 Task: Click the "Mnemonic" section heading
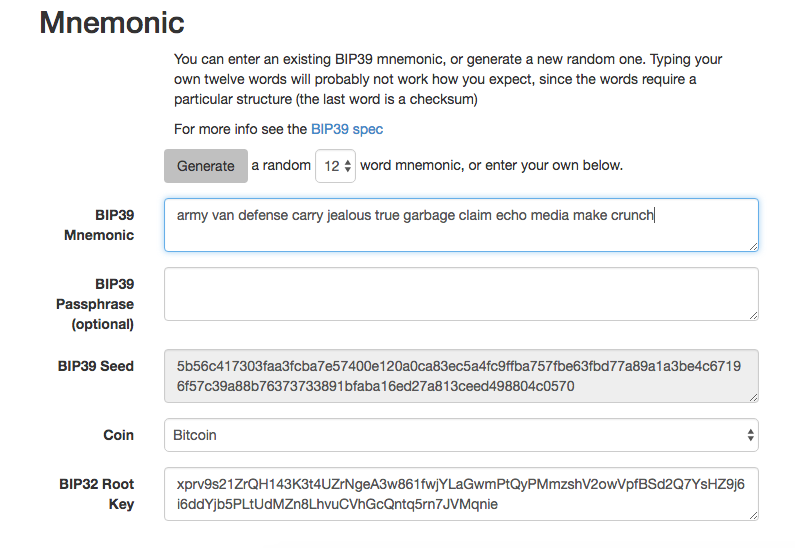112,22
